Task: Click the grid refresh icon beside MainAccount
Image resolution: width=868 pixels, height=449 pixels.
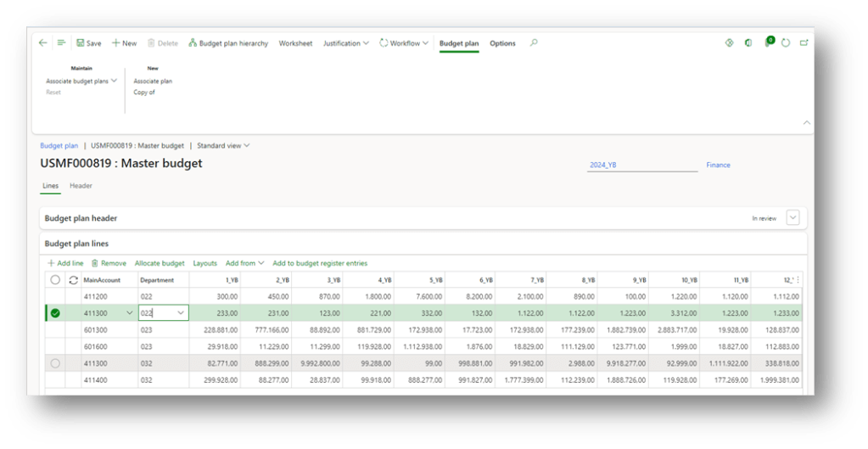Action: point(73,280)
